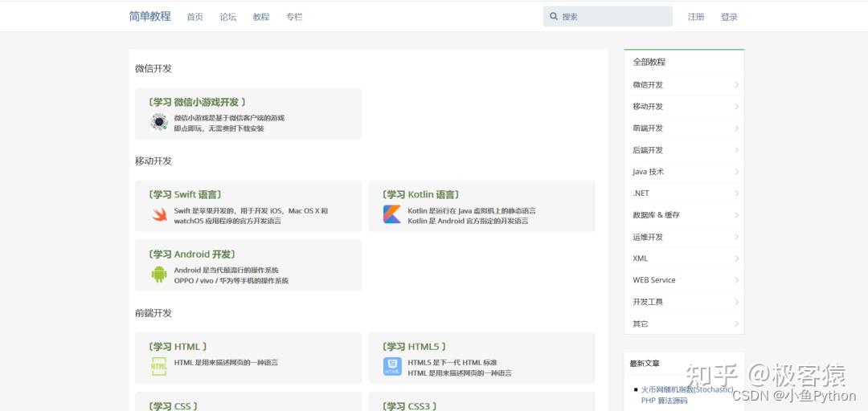This screenshot has width=868, height=411.
Task: Open the 教程 navigation item
Action: (x=261, y=17)
